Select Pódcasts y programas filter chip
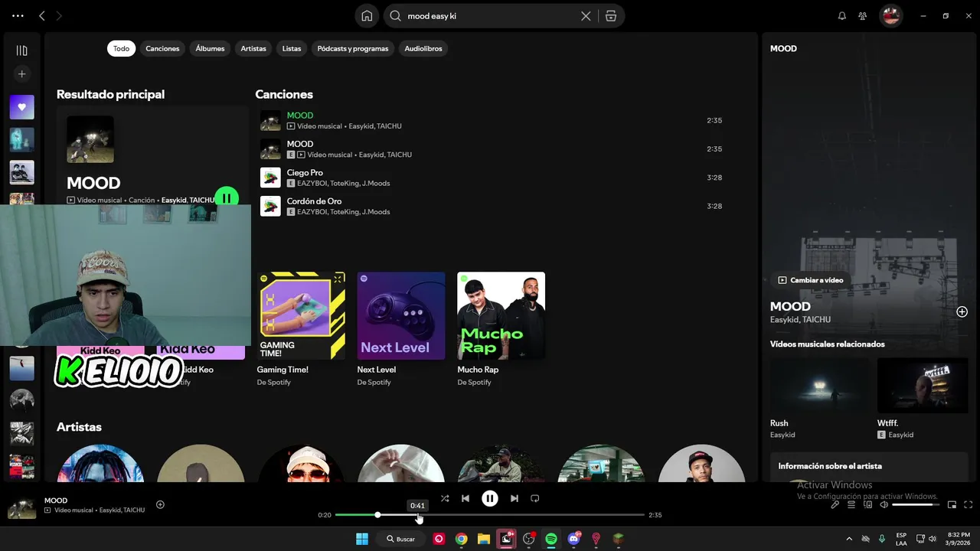 point(353,48)
